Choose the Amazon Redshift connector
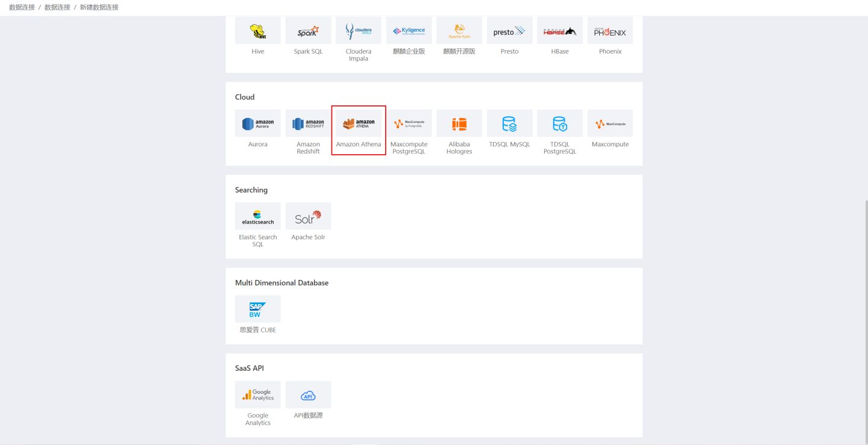Viewport: 868px width, 445px height. click(x=308, y=123)
